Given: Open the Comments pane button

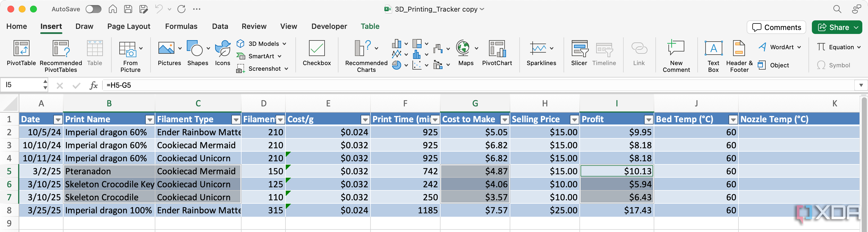Looking at the screenshot, I should [776, 27].
